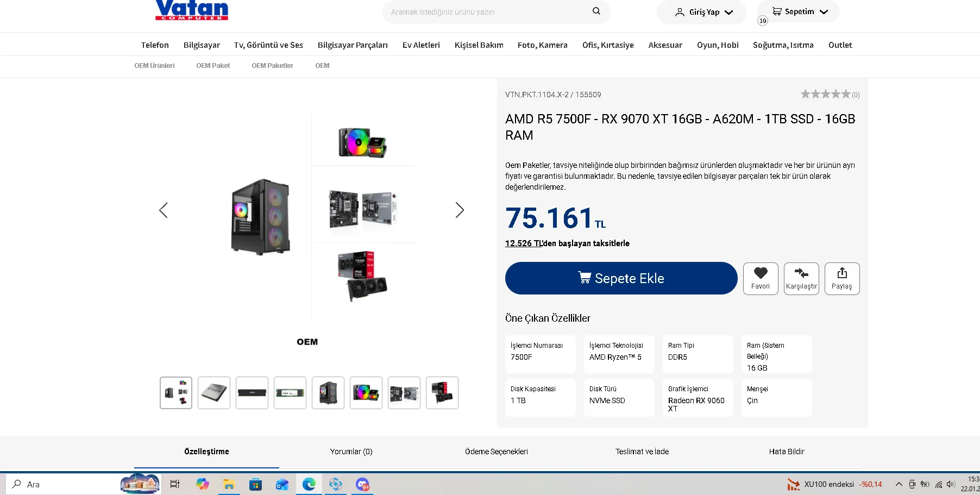Image resolution: width=980 pixels, height=495 pixels.
Task: Click the Vatan Computer logo
Action: (192, 10)
